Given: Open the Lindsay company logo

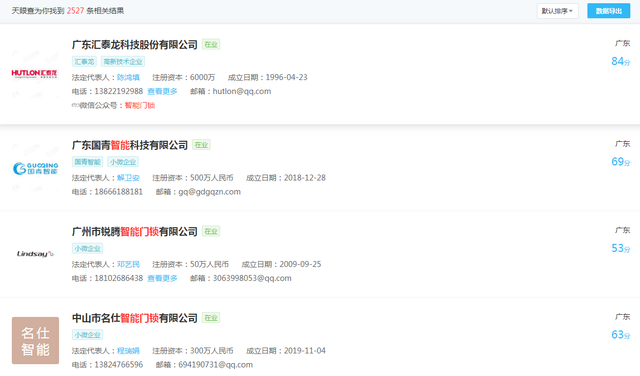Looking at the screenshot, I should [x=36, y=254].
